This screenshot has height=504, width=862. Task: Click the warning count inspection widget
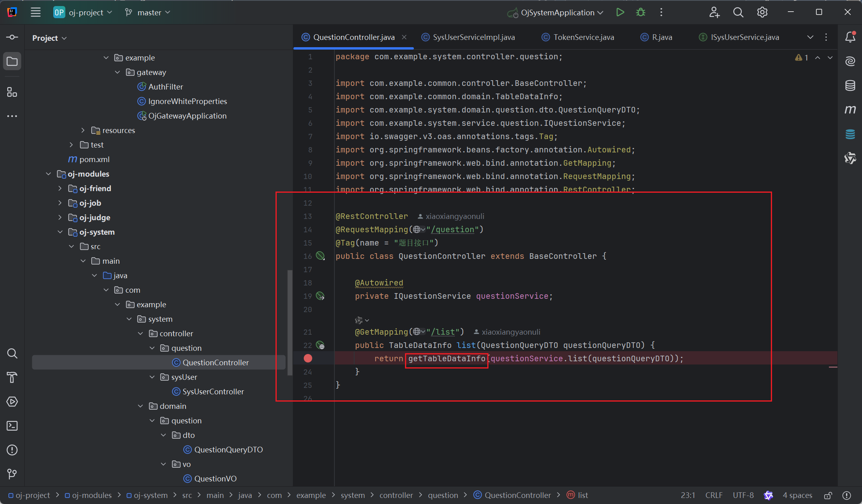point(801,58)
